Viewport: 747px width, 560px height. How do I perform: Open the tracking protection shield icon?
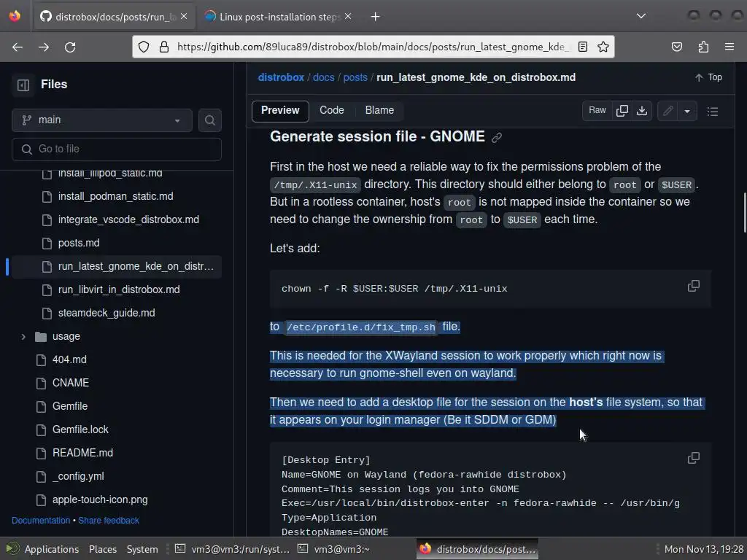pyautogui.click(x=144, y=47)
